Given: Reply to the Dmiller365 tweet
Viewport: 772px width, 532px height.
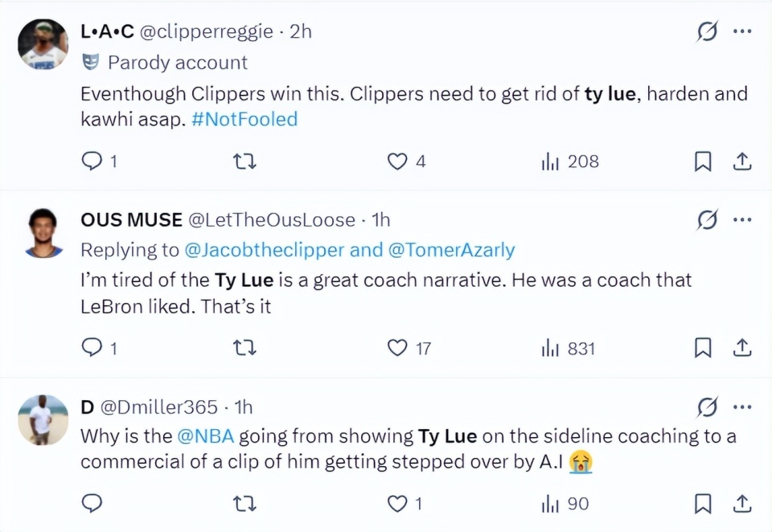Looking at the screenshot, I should pyautogui.click(x=92, y=504).
